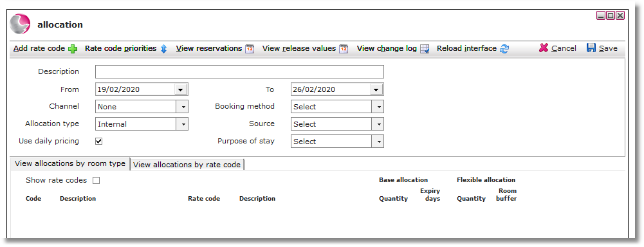The height and width of the screenshot is (247, 644).
Task: Click the Flexible allocation heading
Action: [486, 179]
